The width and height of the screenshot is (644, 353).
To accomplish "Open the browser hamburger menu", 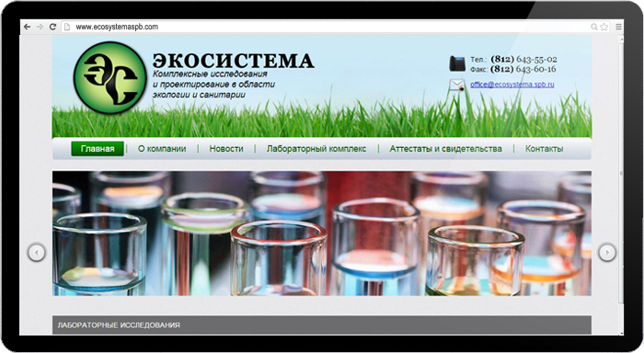I will pyautogui.click(x=618, y=27).
